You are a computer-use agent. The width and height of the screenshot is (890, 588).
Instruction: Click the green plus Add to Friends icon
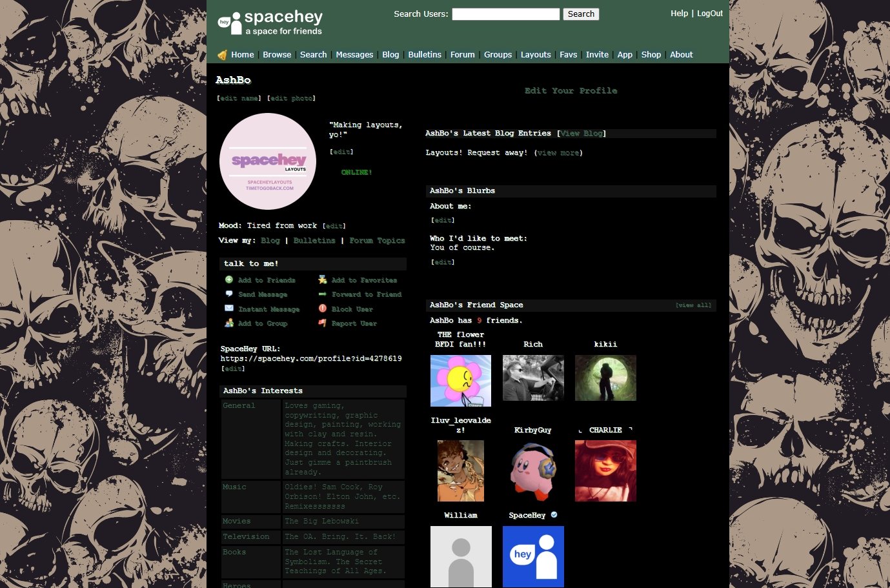[x=228, y=279]
